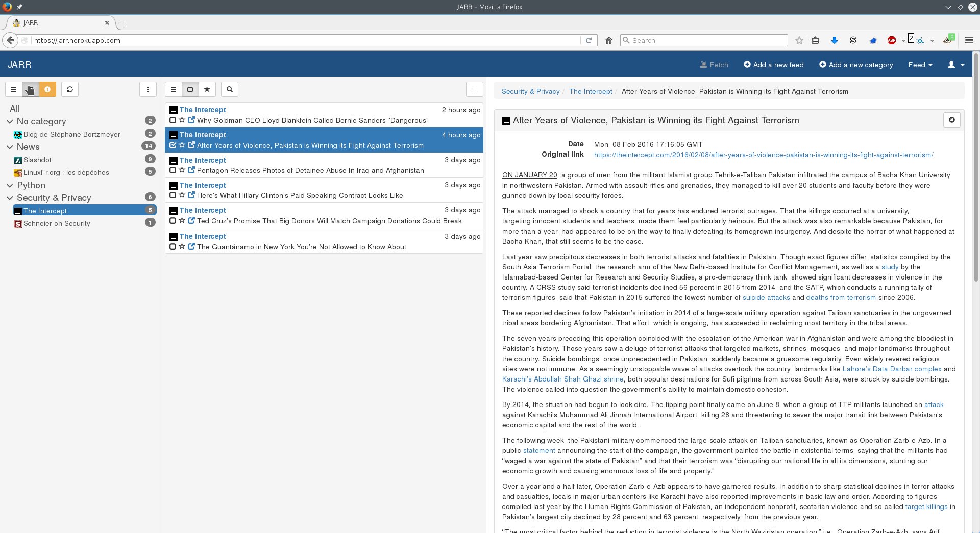Focus the Firefox search field
The width and height of the screenshot is (980, 533).
point(704,40)
